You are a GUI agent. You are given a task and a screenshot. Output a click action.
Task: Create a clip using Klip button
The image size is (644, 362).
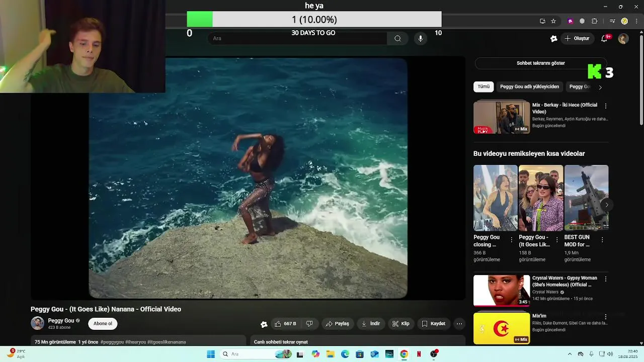[401, 324]
